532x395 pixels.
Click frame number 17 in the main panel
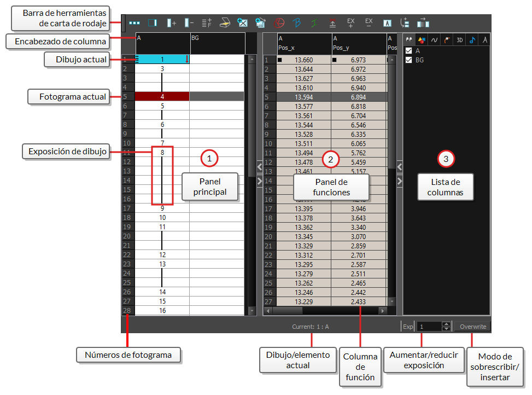(127, 208)
